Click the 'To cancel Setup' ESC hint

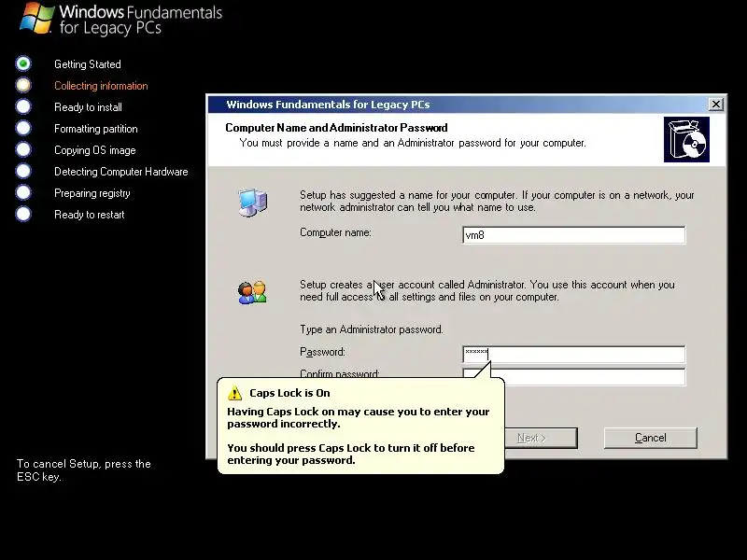pyautogui.click(x=84, y=470)
